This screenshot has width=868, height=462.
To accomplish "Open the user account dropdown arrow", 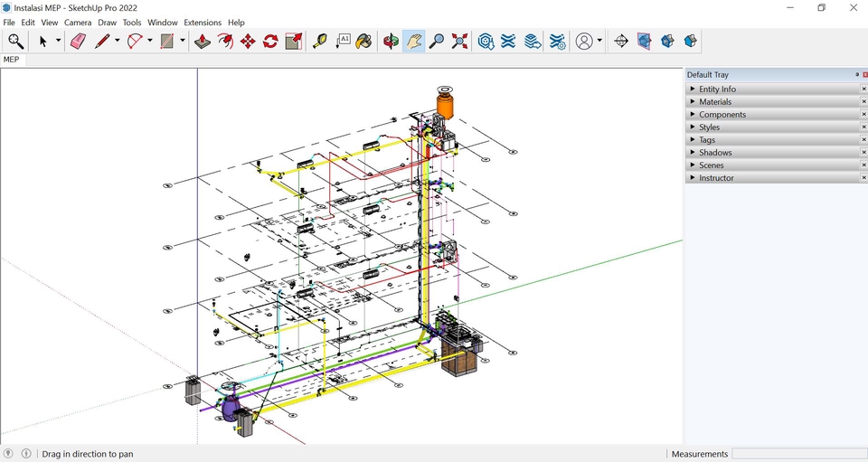I will point(599,41).
